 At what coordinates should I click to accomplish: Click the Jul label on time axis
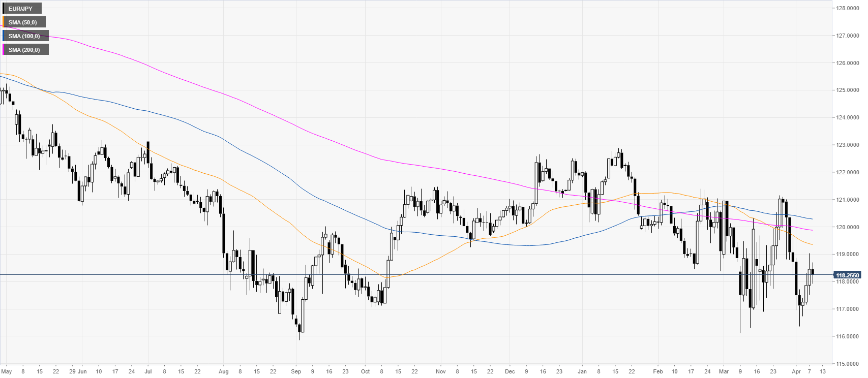click(x=148, y=371)
